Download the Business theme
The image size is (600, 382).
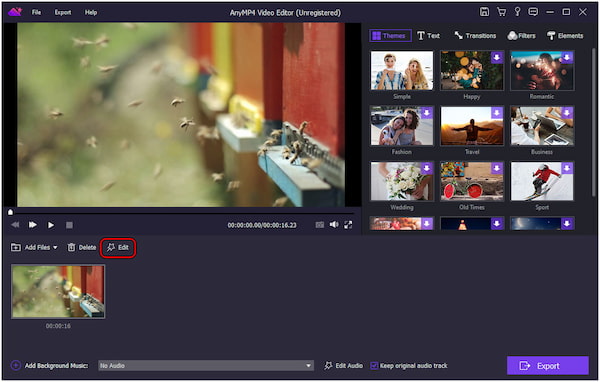(567, 113)
